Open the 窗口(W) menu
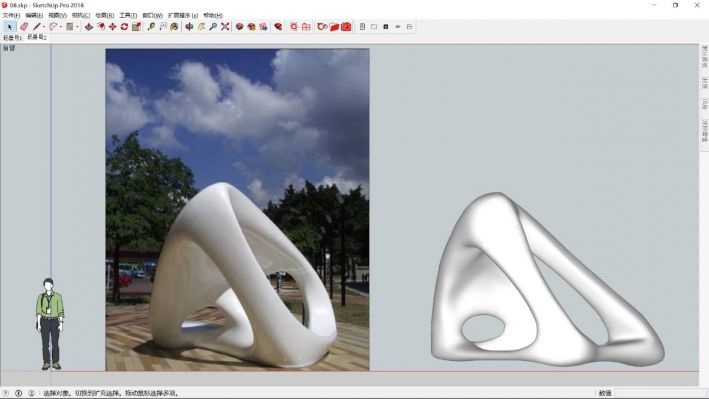709x399 pixels. click(152, 15)
